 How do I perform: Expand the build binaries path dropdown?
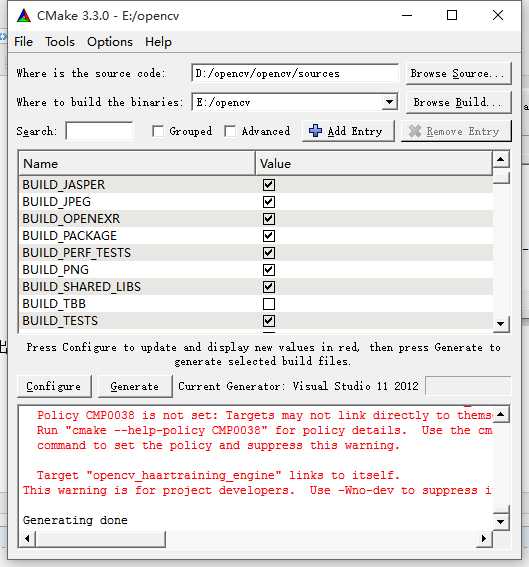pyautogui.click(x=389, y=102)
